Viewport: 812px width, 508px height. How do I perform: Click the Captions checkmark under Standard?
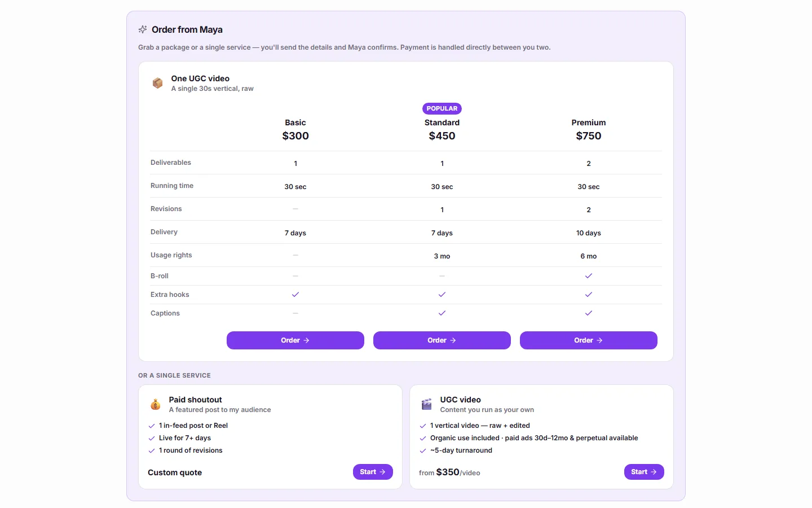point(442,313)
